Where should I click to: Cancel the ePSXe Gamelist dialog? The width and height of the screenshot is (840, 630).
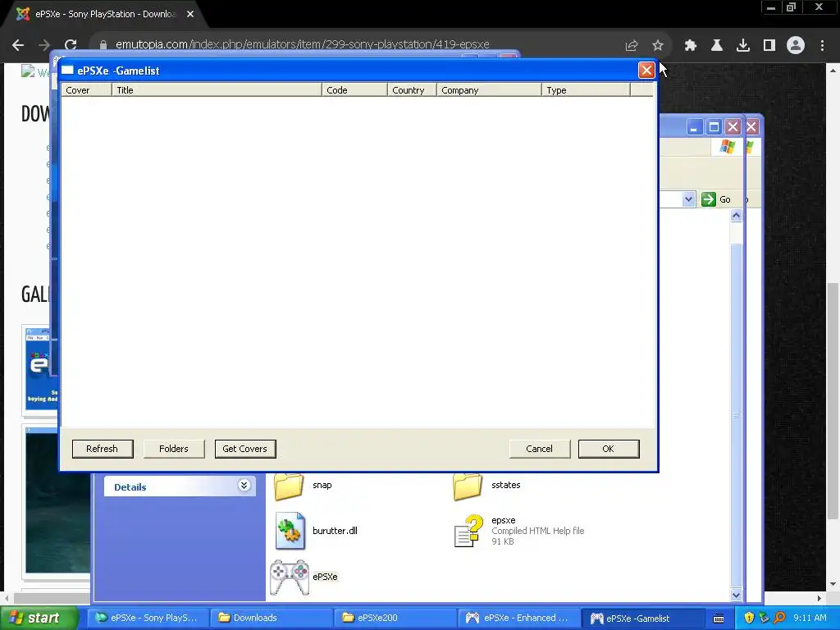tap(539, 449)
